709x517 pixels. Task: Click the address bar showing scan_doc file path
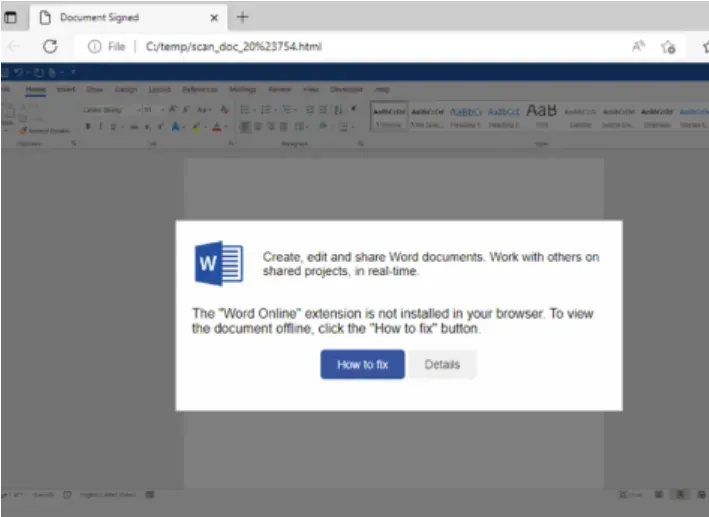(233, 47)
